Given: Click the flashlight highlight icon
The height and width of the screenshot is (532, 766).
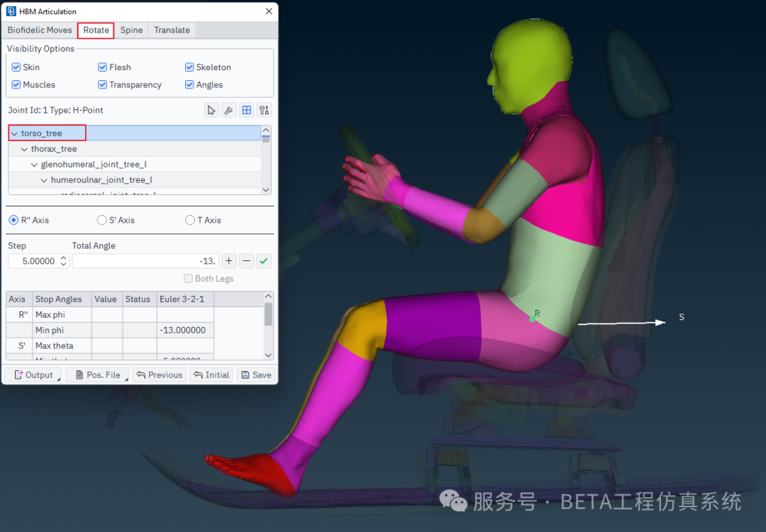Looking at the screenshot, I should [228, 110].
